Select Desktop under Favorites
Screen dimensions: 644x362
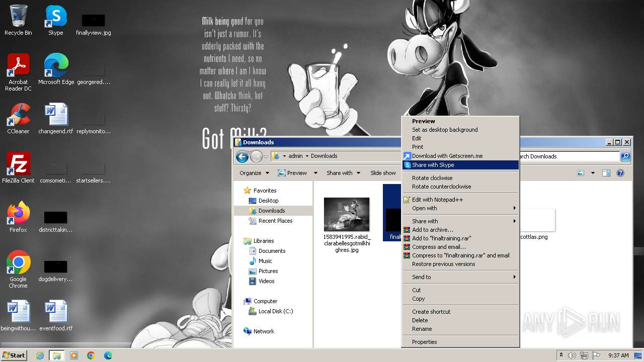pos(268,201)
